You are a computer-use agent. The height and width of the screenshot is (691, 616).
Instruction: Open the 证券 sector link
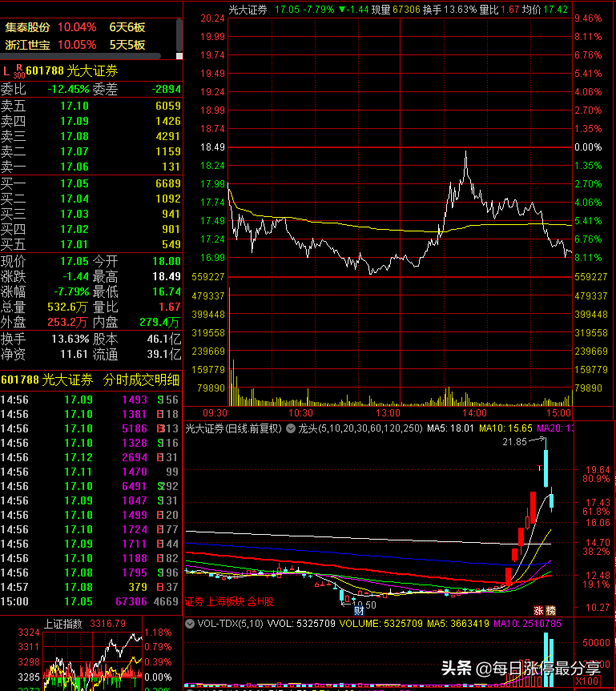195,601
